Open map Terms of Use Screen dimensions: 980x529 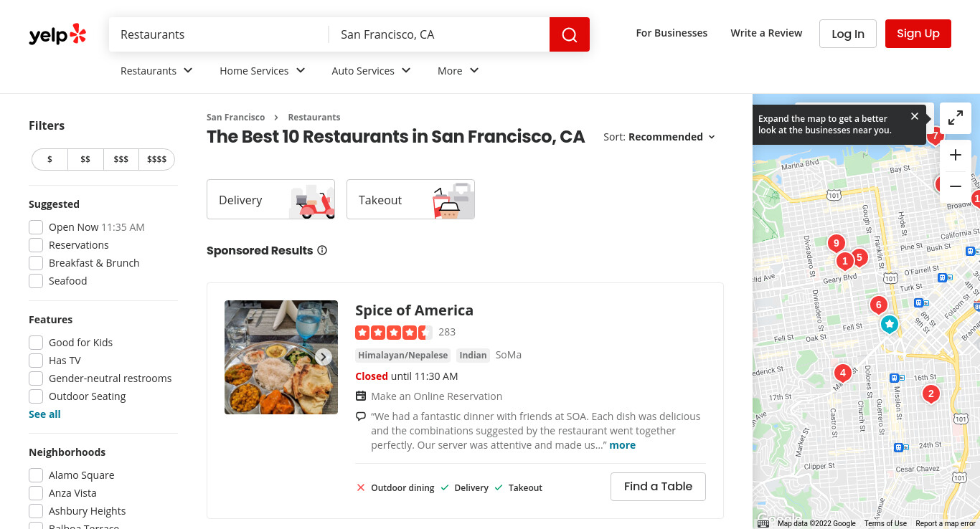click(x=885, y=524)
